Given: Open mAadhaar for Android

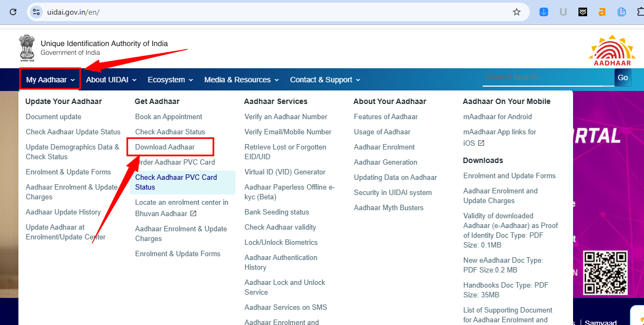Looking at the screenshot, I should click(497, 116).
